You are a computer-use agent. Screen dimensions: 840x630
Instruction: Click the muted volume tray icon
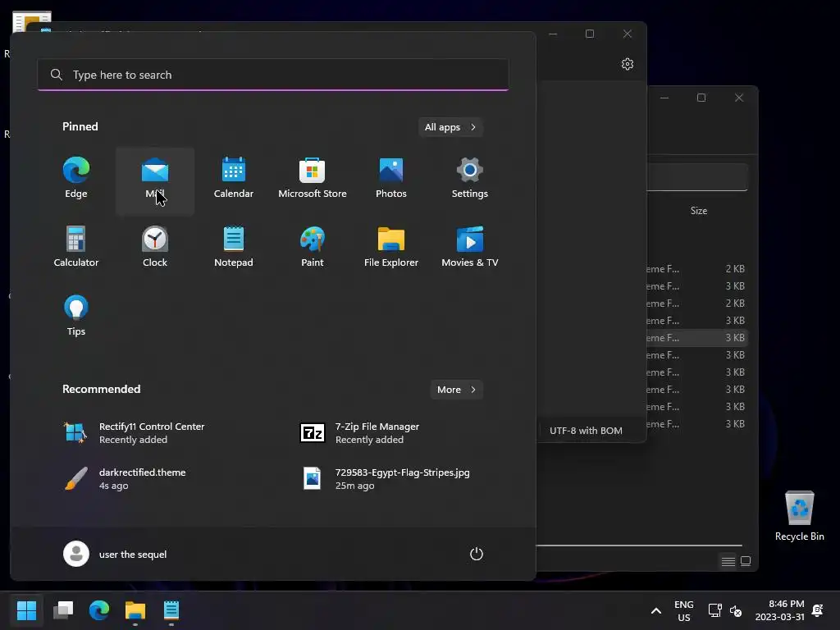tap(736, 610)
